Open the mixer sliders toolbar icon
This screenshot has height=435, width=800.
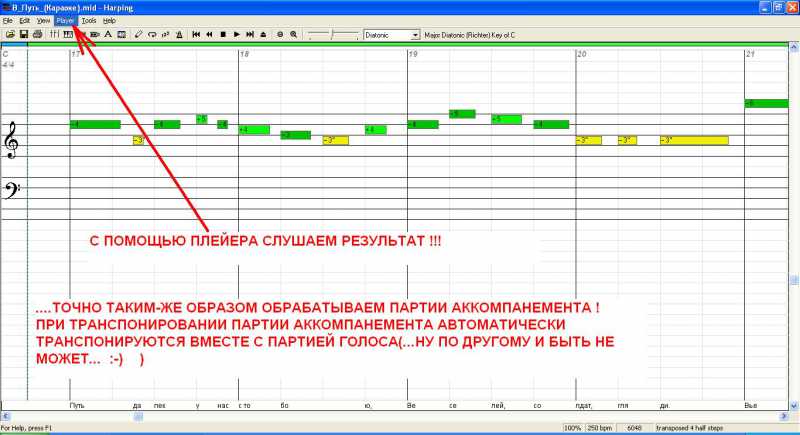click(54, 35)
